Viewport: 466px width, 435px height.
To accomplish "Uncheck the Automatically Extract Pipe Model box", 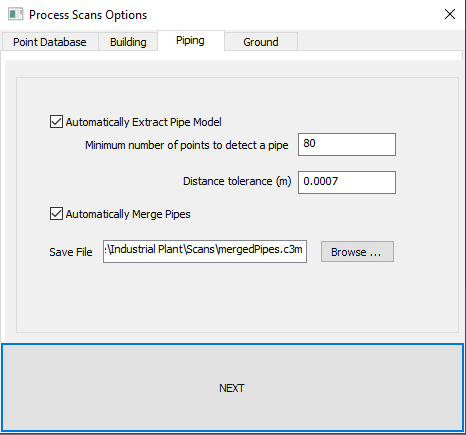I will point(56,122).
